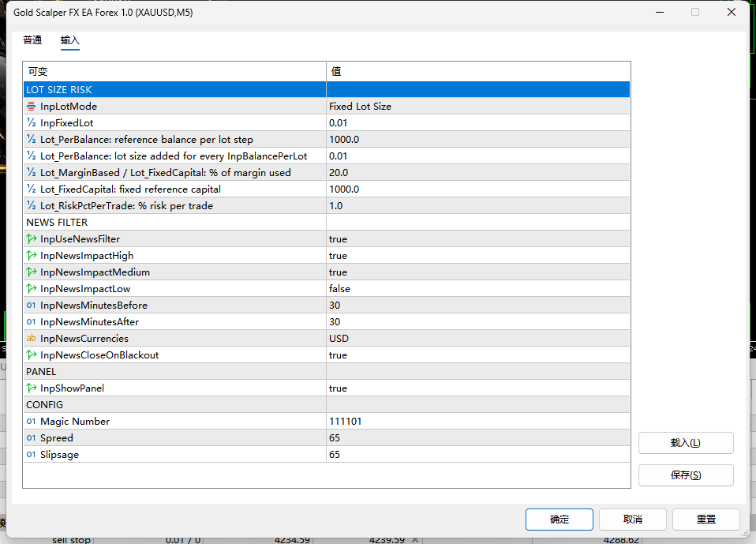Click the icon beside reference balance per lot step
Screen dimensions: 756x544
click(32, 140)
